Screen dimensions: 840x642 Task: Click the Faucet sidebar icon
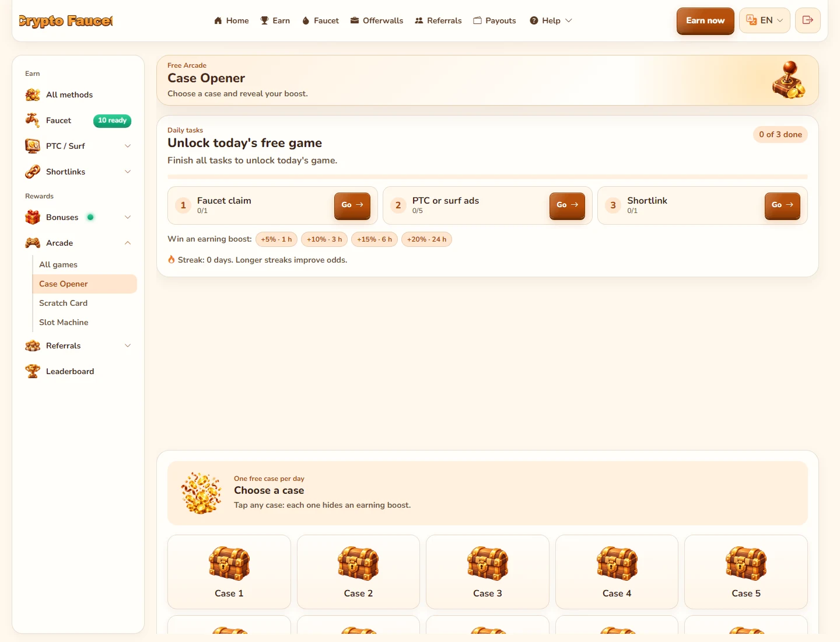pyautogui.click(x=33, y=120)
